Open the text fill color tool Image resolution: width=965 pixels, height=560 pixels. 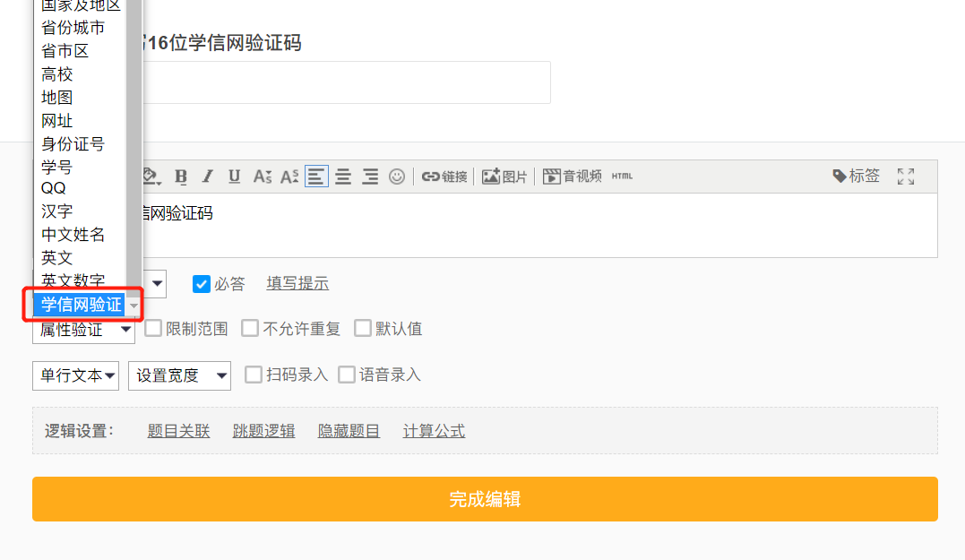(x=151, y=177)
